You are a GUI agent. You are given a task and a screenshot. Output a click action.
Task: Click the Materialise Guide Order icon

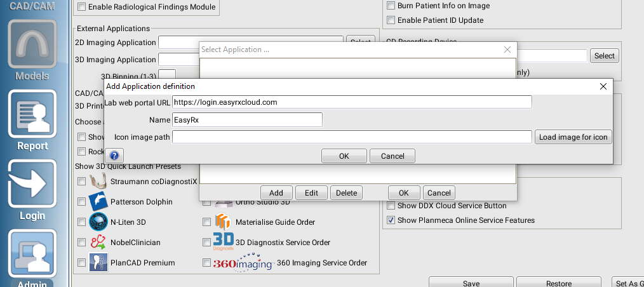click(223, 222)
